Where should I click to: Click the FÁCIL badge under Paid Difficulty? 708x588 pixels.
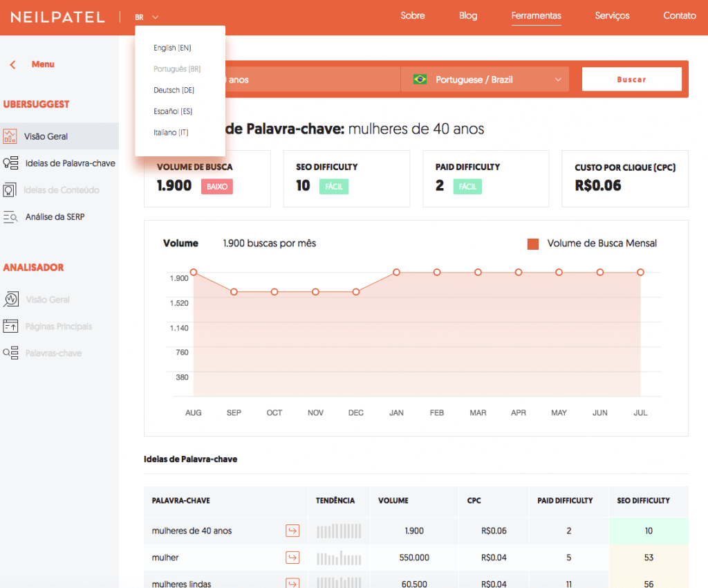[x=467, y=187]
